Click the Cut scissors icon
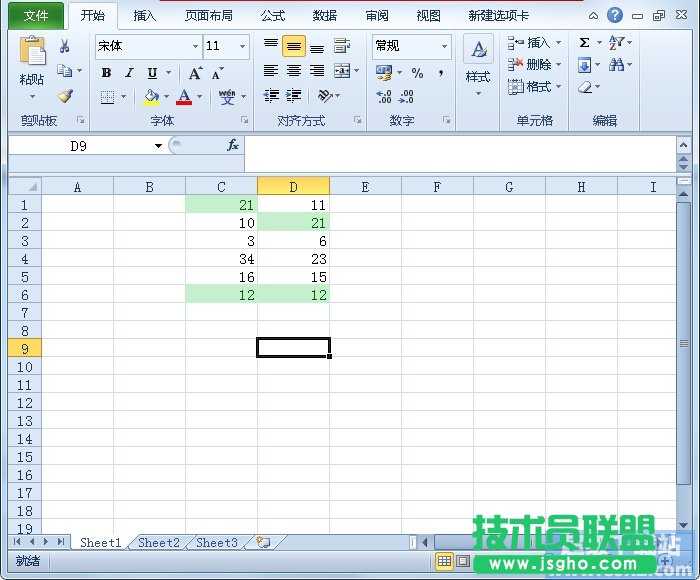Viewport: 700px width, 580px height. [65, 46]
